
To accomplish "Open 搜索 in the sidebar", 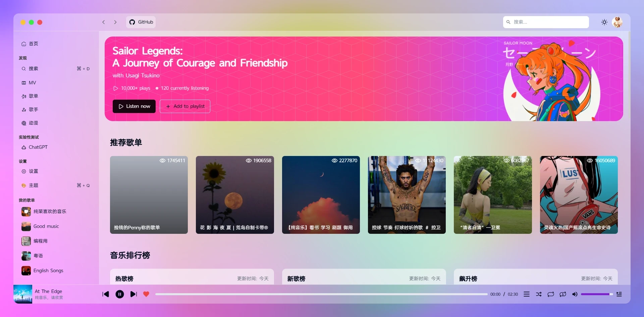I will coord(56,68).
